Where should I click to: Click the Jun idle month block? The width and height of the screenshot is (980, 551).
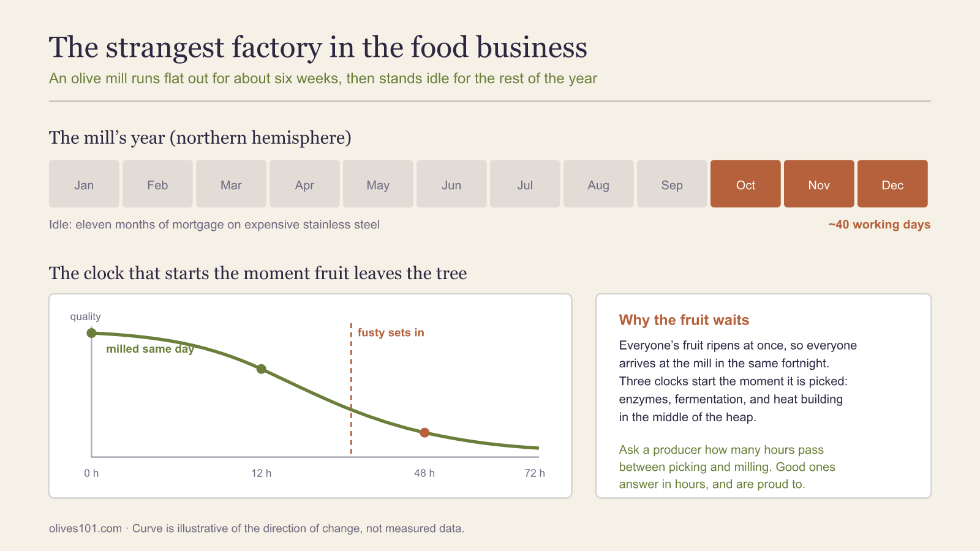[451, 184]
